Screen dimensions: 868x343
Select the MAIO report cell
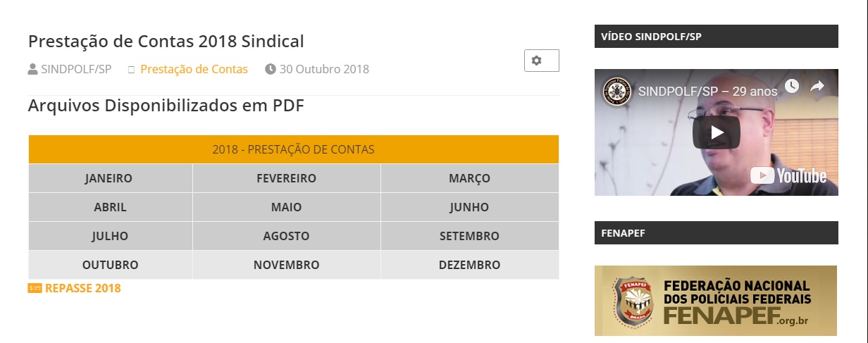coord(286,208)
